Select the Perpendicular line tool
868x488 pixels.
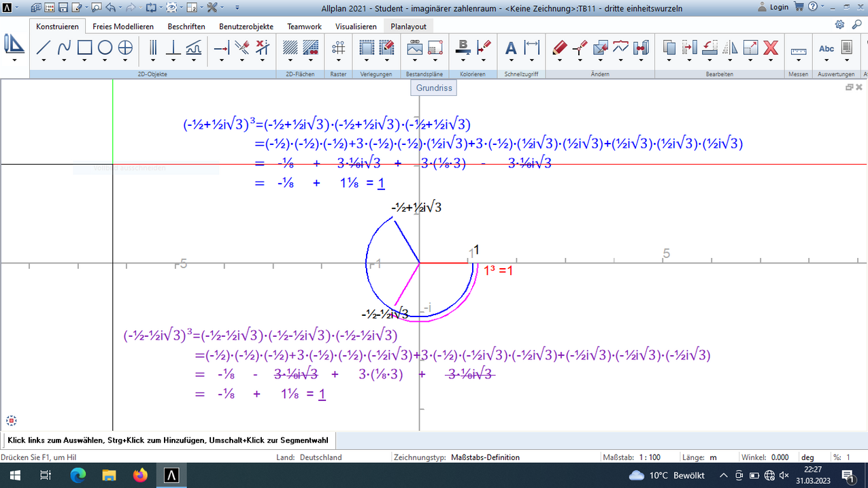(173, 48)
